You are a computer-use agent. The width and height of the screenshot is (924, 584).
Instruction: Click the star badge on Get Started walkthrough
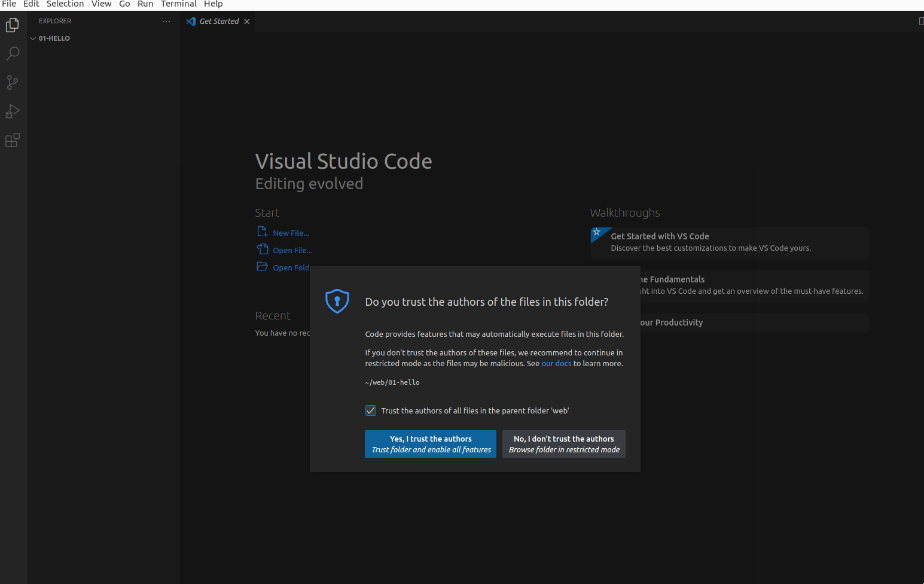click(596, 232)
